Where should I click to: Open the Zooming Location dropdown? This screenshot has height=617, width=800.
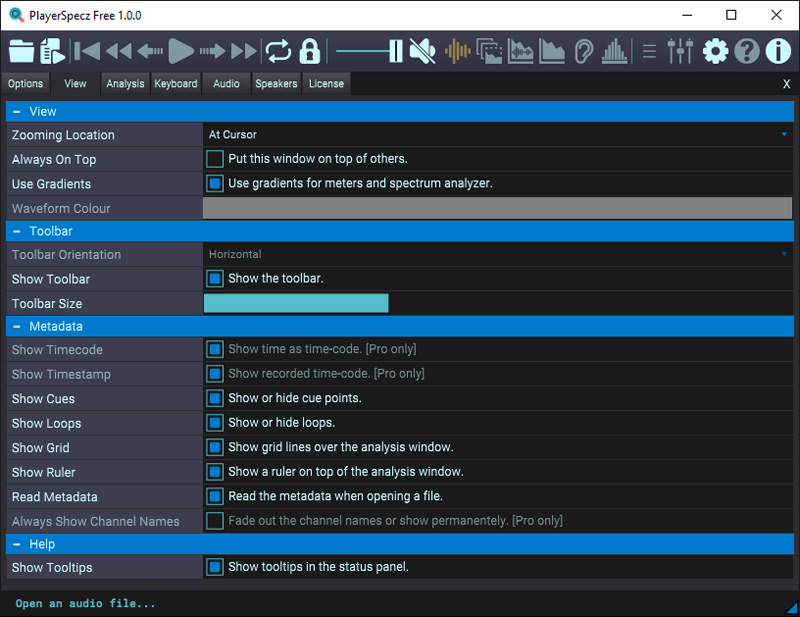coord(497,135)
